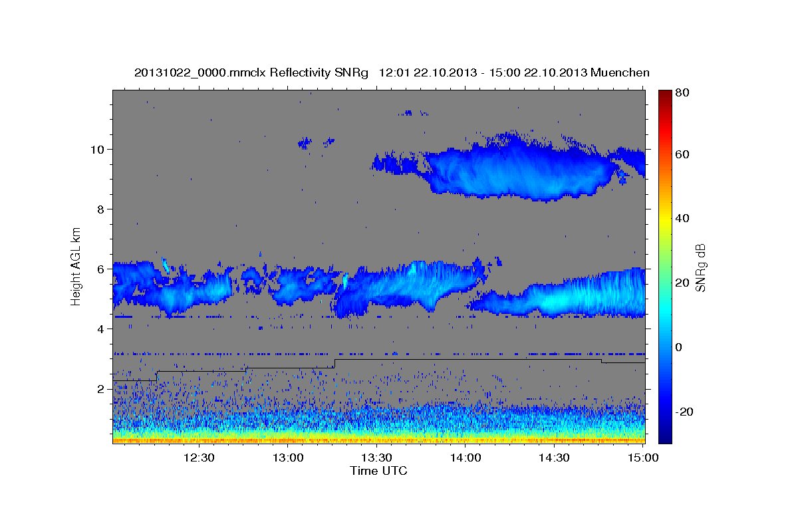Viewport: 798px width, 532px height.
Task: Click the colorbar value 80
Action: click(x=684, y=93)
